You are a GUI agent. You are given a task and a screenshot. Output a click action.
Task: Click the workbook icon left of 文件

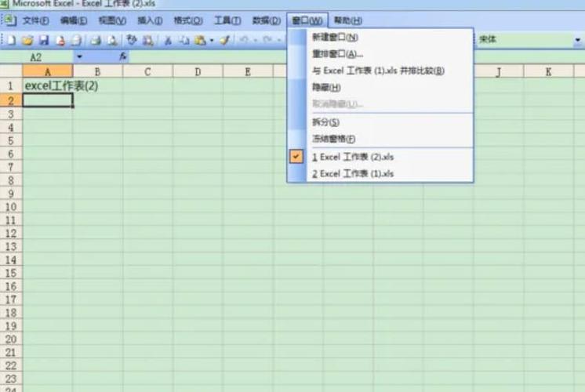pos(10,20)
